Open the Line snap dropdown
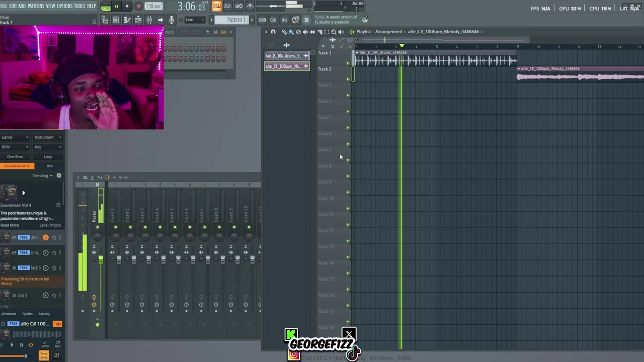 [194, 20]
